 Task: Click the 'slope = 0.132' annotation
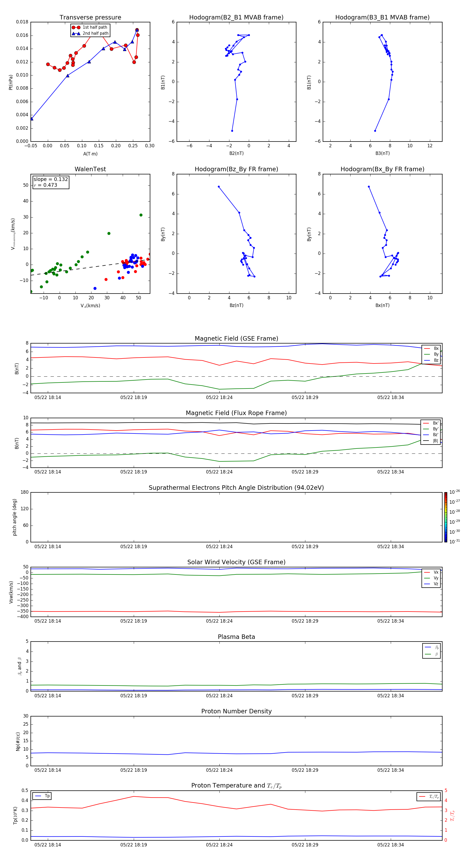[51, 179]
